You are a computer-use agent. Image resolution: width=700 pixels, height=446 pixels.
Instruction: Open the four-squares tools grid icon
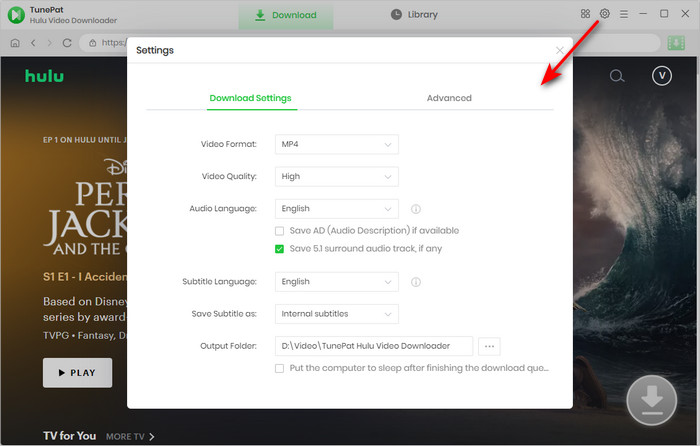coord(585,14)
